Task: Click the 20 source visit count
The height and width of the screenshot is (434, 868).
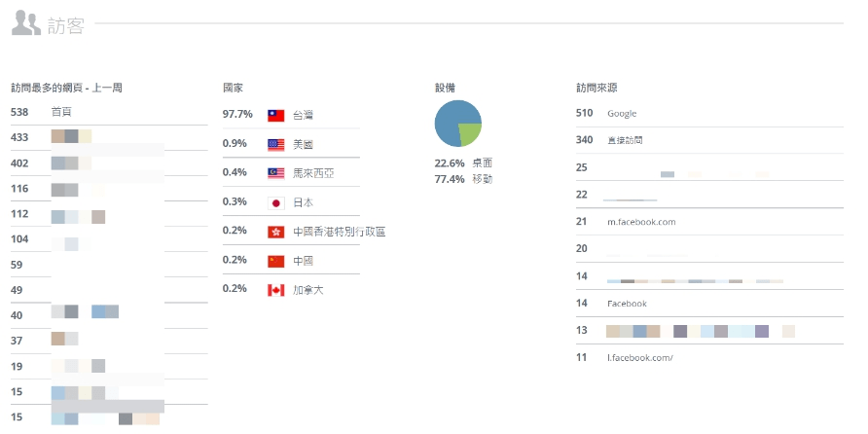Action: (581, 248)
